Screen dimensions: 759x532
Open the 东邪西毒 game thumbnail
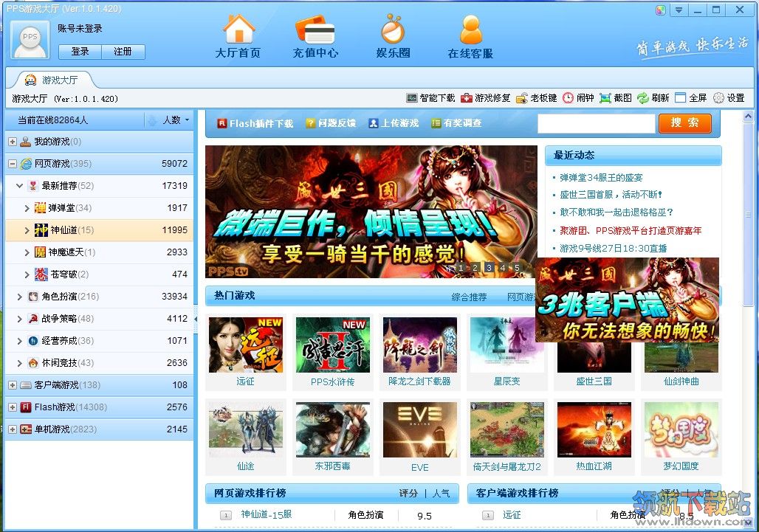coord(332,430)
